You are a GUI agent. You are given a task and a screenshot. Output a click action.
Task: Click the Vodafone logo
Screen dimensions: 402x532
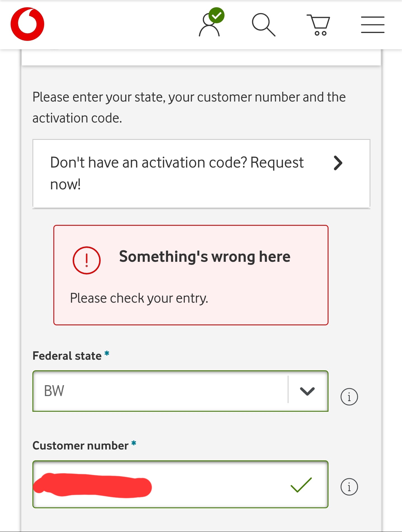27,24
